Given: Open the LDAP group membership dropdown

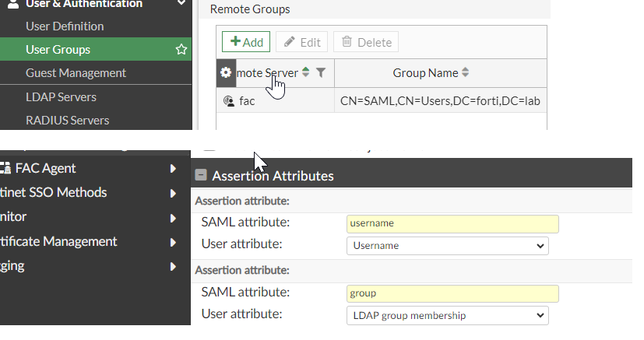Looking at the screenshot, I should click(447, 316).
